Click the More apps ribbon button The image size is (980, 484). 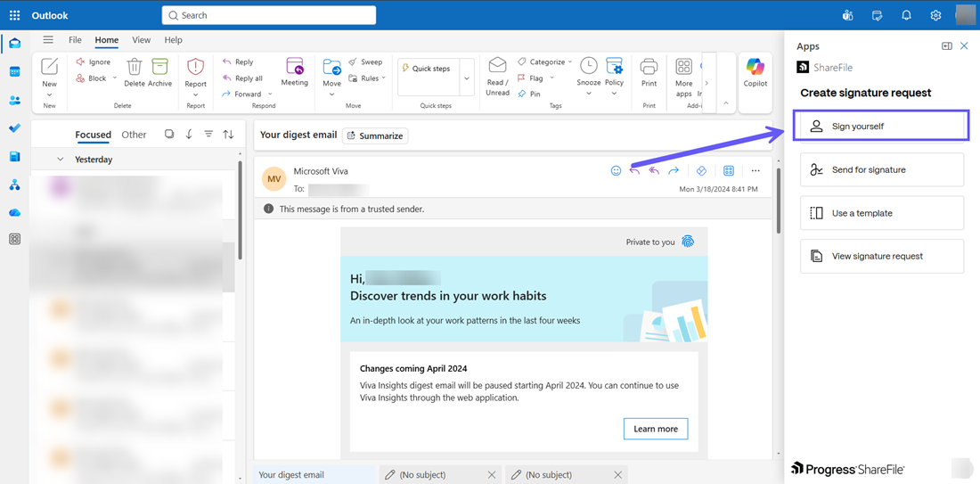(683, 77)
